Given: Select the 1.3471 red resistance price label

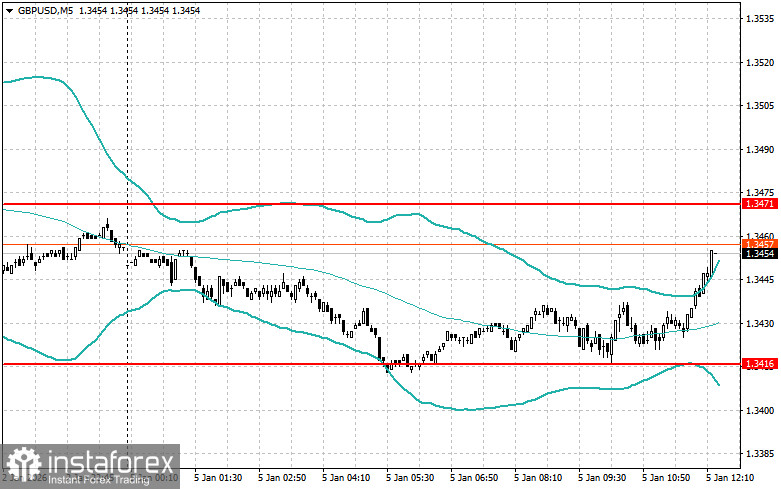Looking at the screenshot, I should pyautogui.click(x=760, y=204).
